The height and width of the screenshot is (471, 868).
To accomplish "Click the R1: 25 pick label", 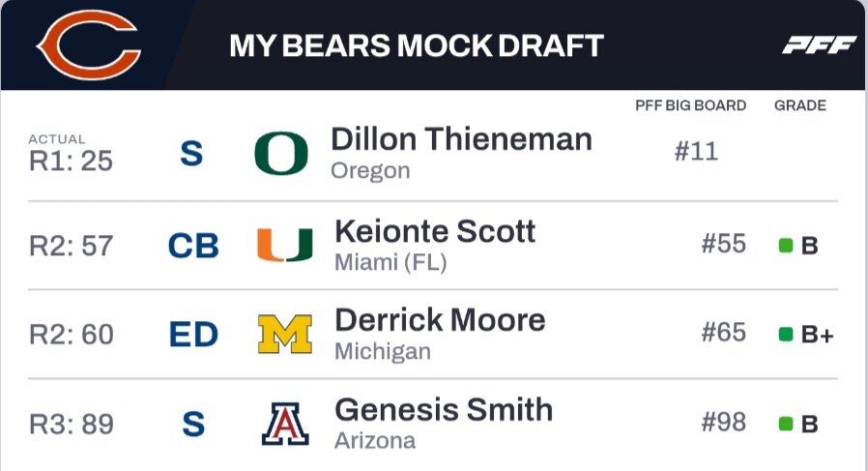I will (x=71, y=160).
